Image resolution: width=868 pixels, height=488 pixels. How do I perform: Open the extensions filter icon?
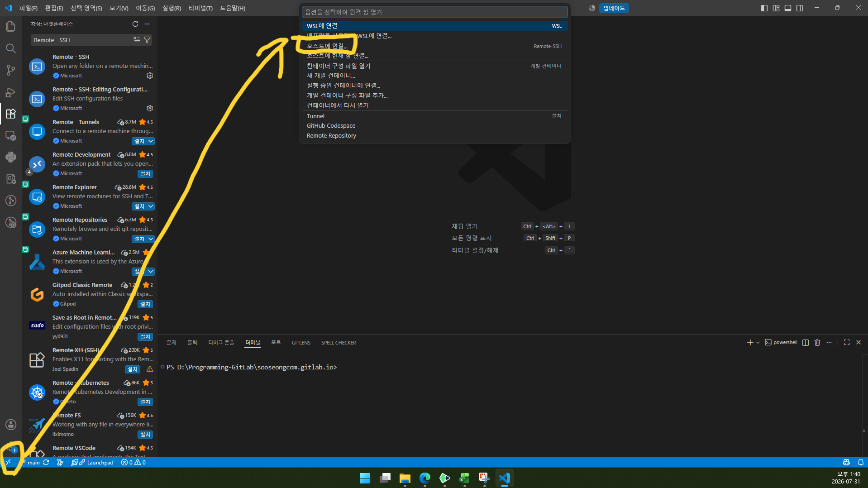pyautogui.click(x=147, y=40)
